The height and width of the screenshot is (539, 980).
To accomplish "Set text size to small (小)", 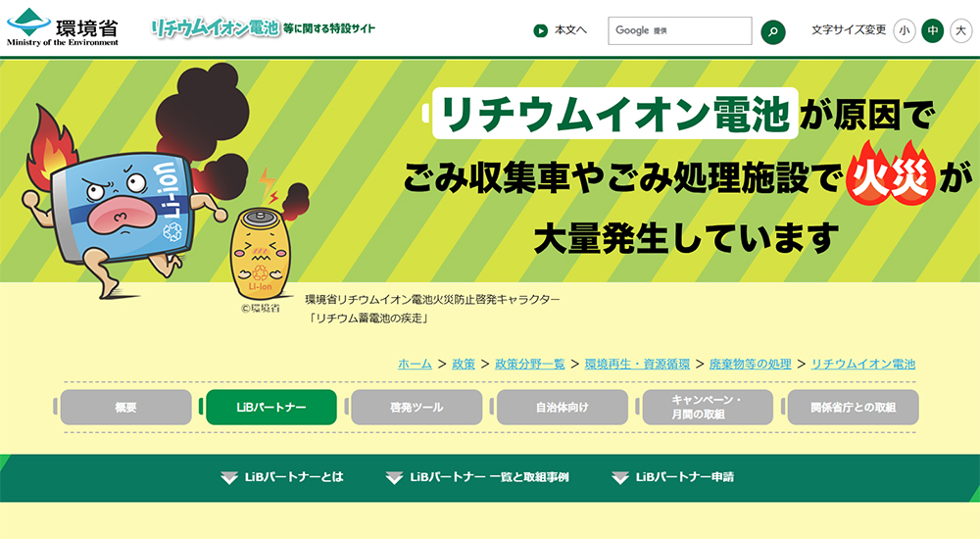I will [905, 30].
